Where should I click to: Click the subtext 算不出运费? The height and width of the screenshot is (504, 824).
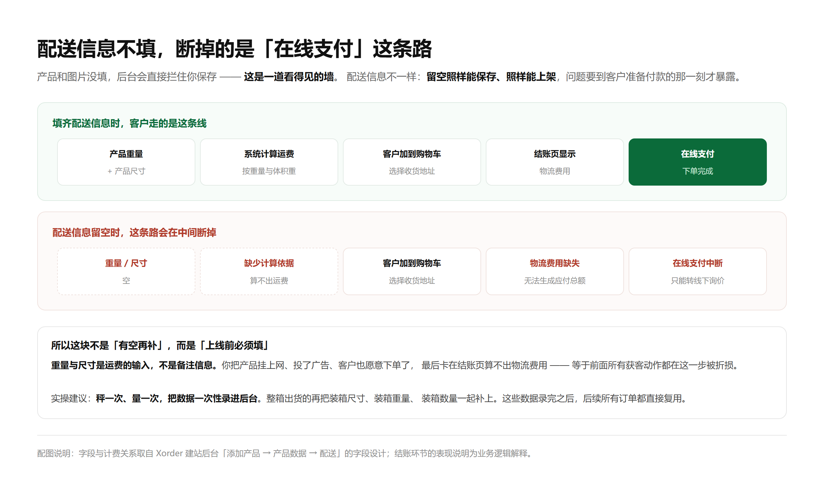[269, 281]
